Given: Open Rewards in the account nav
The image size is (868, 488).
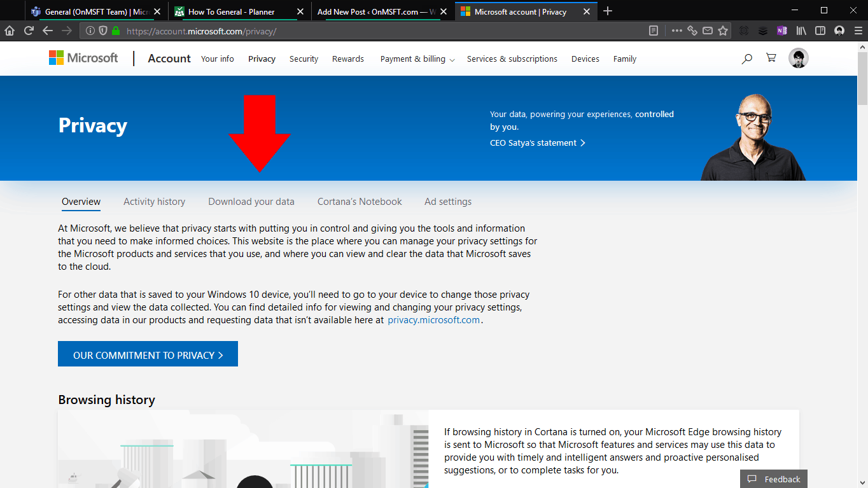Looking at the screenshot, I should click(348, 59).
